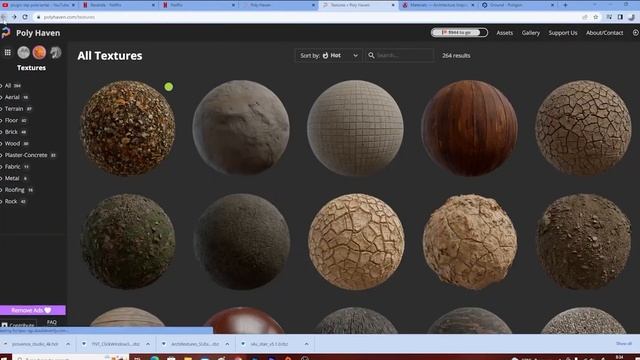Image resolution: width=640 pixels, height=360 pixels.
Task: Switch to the Poly Haven home tab
Action: tap(278, 5)
